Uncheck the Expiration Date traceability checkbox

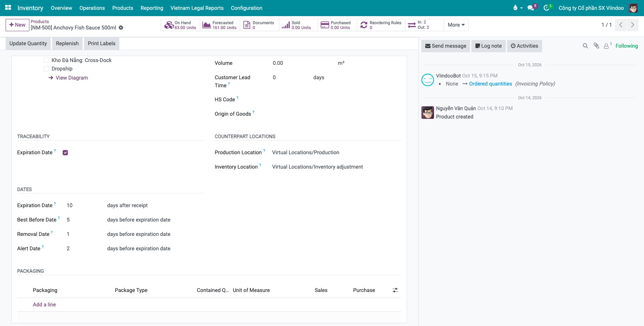[x=65, y=152]
